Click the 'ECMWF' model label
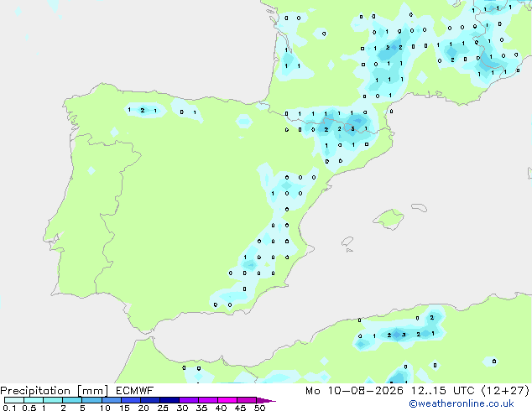This screenshot has height=411, width=532. pyautogui.click(x=135, y=391)
